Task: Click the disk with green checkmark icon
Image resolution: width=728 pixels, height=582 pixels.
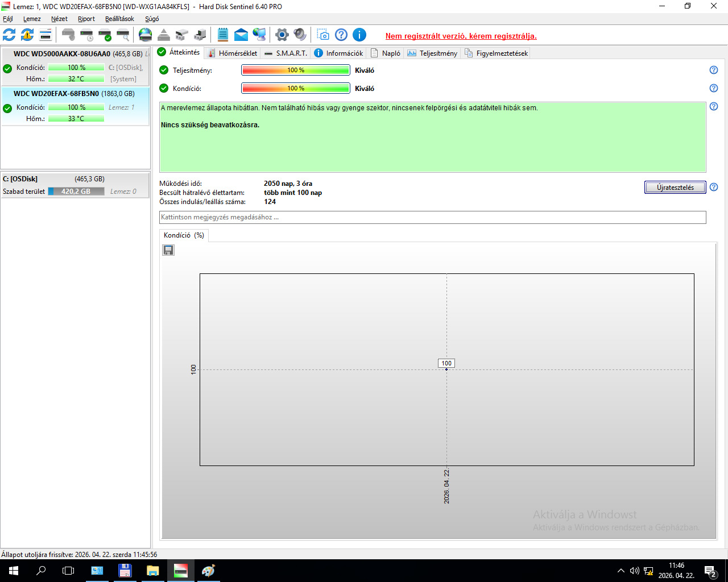Action: [x=105, y=35]
